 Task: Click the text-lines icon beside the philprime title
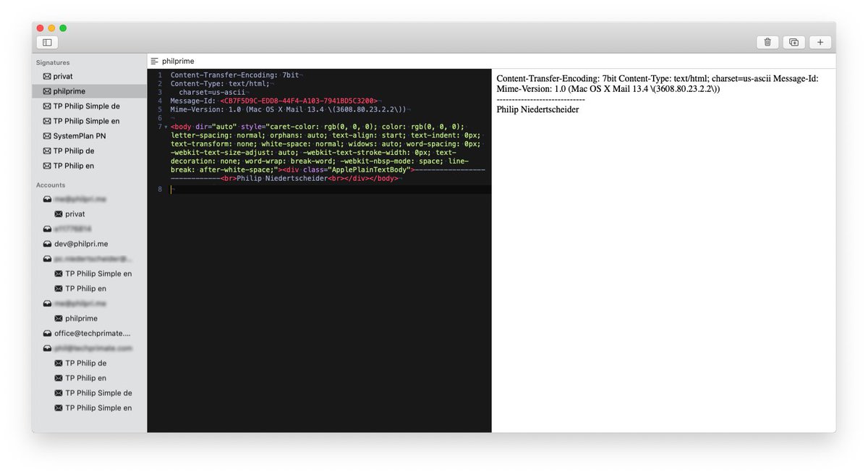click(x=154, y=61)
